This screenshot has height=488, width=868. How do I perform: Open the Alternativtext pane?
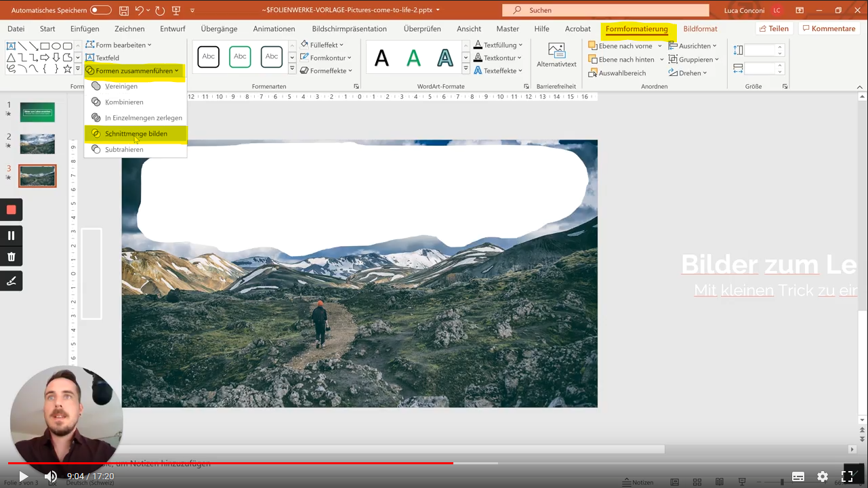[556, 56]
